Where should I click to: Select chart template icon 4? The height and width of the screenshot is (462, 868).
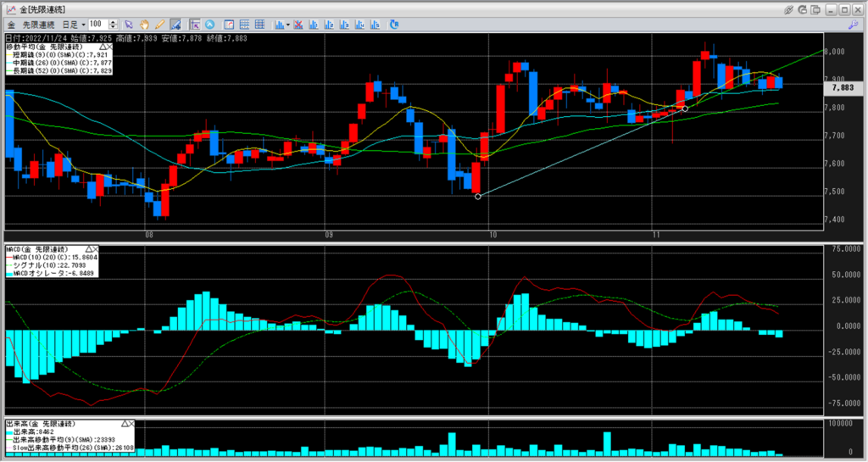click(x=359, y=25)
